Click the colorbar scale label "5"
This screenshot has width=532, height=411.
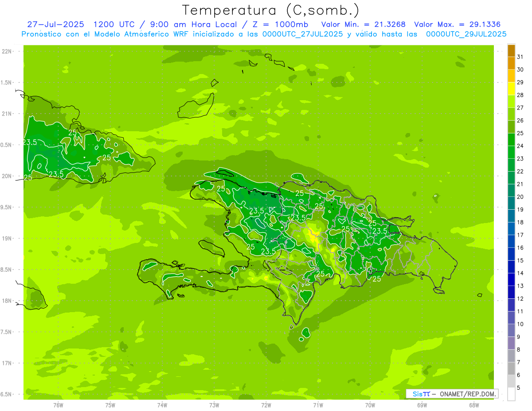(x=519, y=388)
